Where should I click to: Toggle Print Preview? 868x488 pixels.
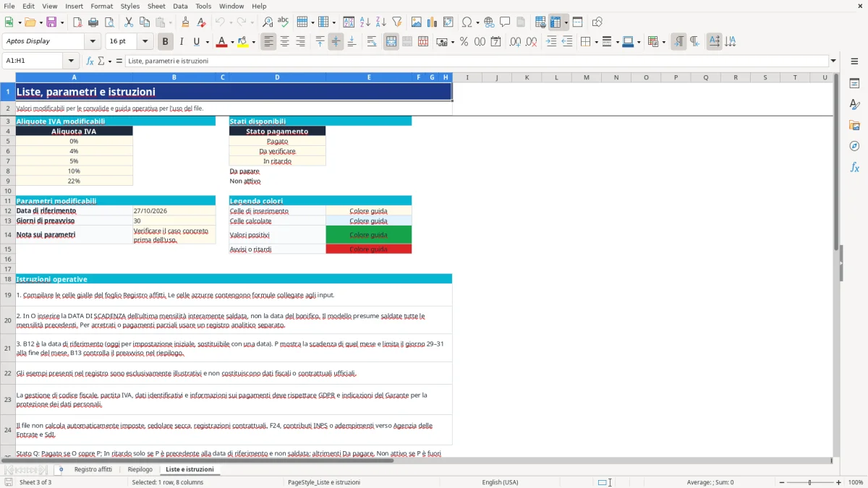click(x=109, y=22)
